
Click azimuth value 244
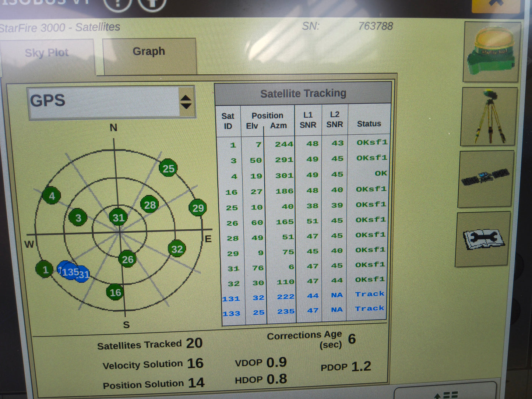click(x=284, y=144)
